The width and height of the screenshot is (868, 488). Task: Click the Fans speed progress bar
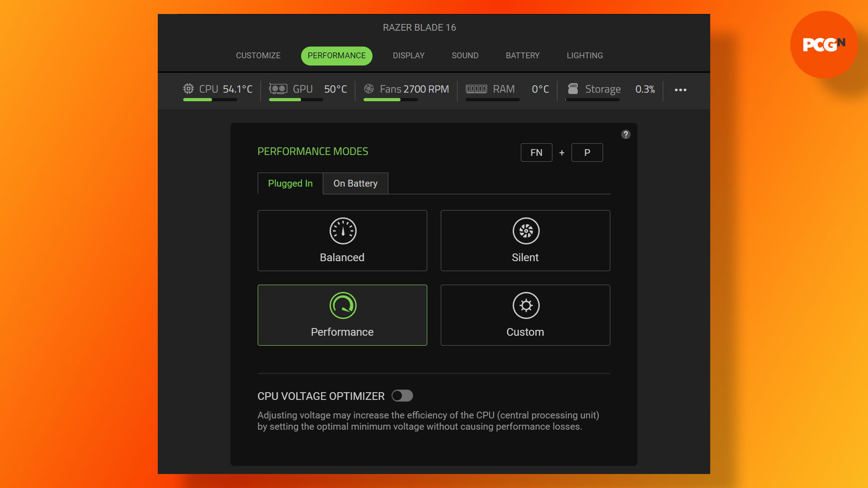(391, 99)
